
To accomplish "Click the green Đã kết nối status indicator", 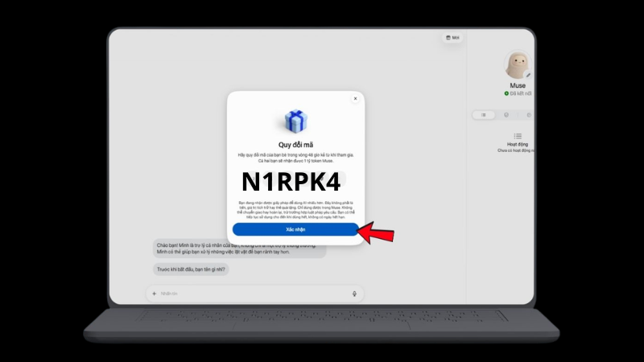I will coord(506,93).
